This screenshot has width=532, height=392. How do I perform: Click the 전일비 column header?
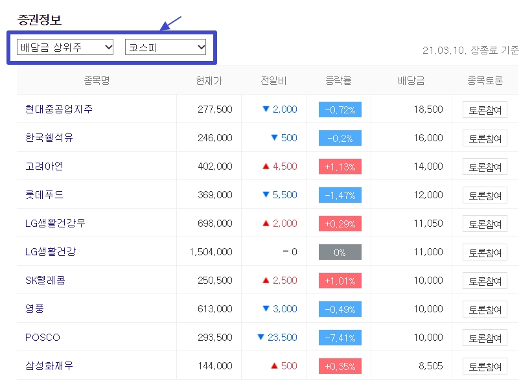(x=273, y=80)
